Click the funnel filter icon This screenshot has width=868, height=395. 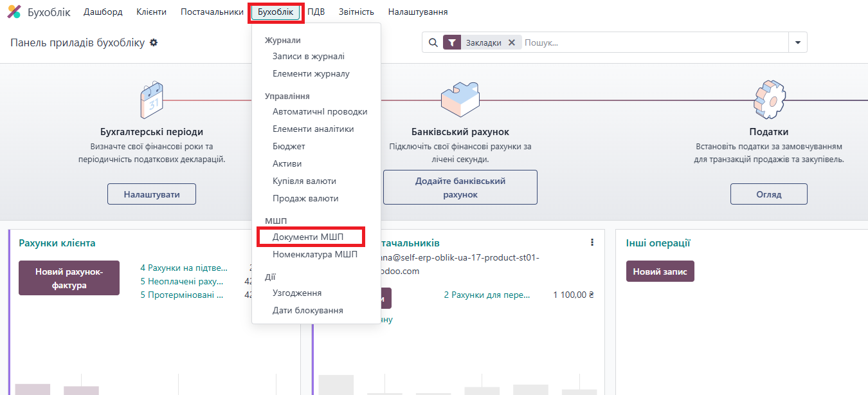[x=452, y=42]
